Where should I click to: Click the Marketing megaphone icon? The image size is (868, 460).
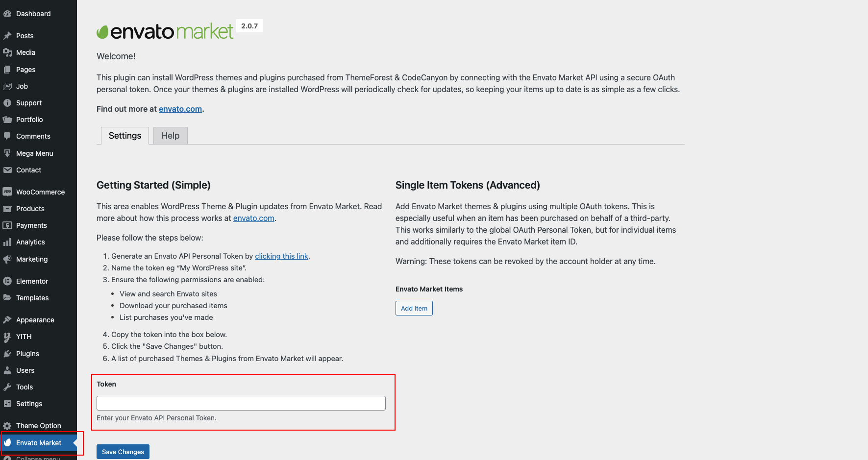(7, 259)
